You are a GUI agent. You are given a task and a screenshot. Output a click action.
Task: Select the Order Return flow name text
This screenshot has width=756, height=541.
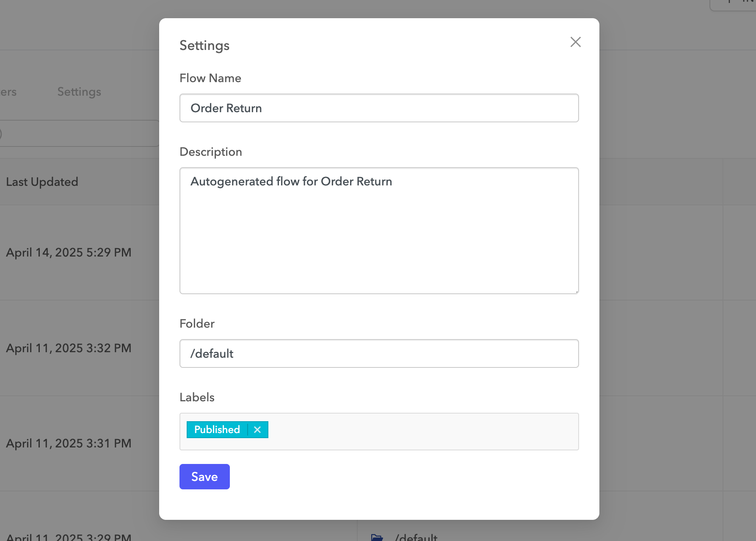click(x=226, y=108)
